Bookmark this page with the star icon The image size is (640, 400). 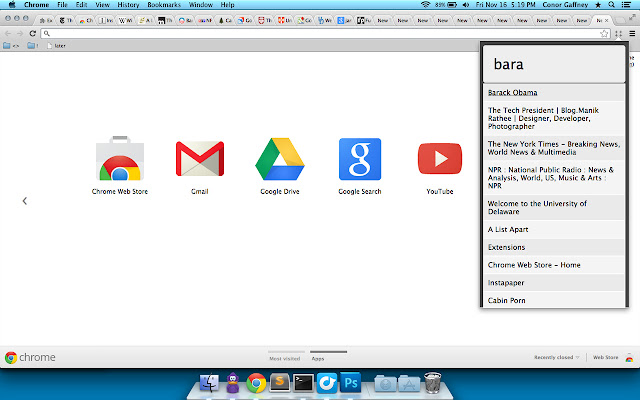click(604, 33)
